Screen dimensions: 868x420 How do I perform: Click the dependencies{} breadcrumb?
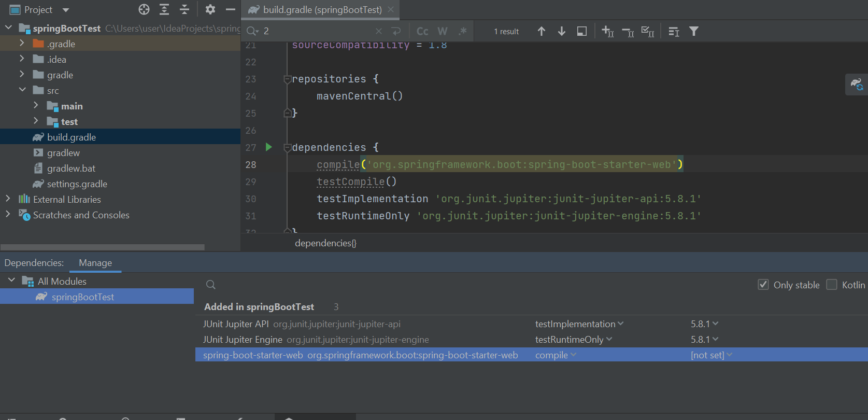325,243
